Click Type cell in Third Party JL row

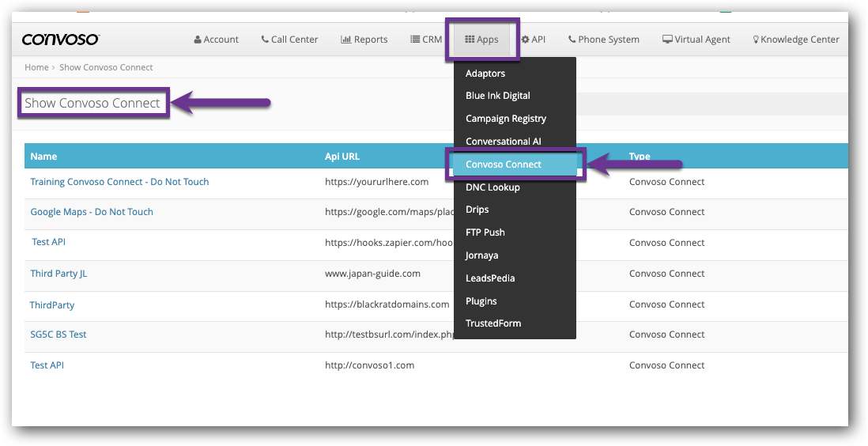click(x=667, y=273)
